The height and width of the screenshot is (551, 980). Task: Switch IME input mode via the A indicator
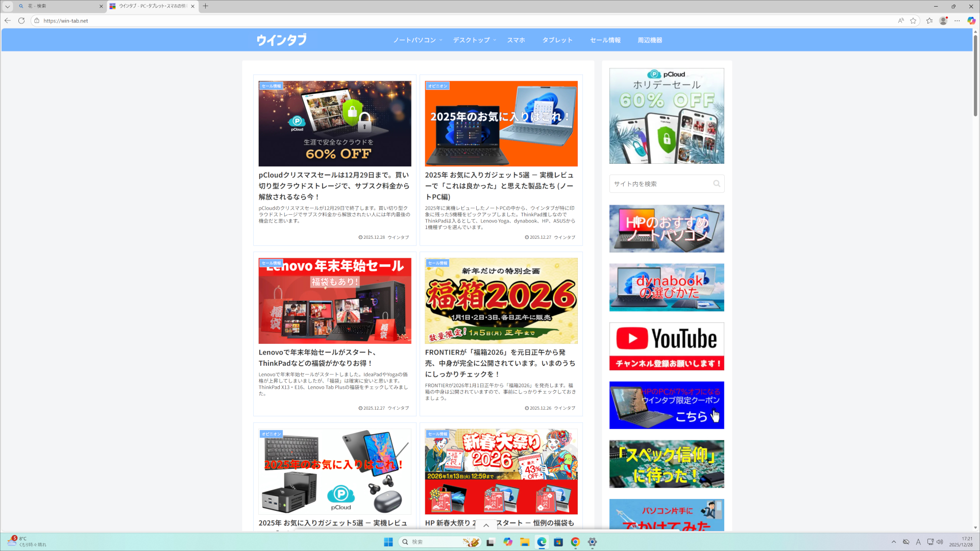coord(919,542)
